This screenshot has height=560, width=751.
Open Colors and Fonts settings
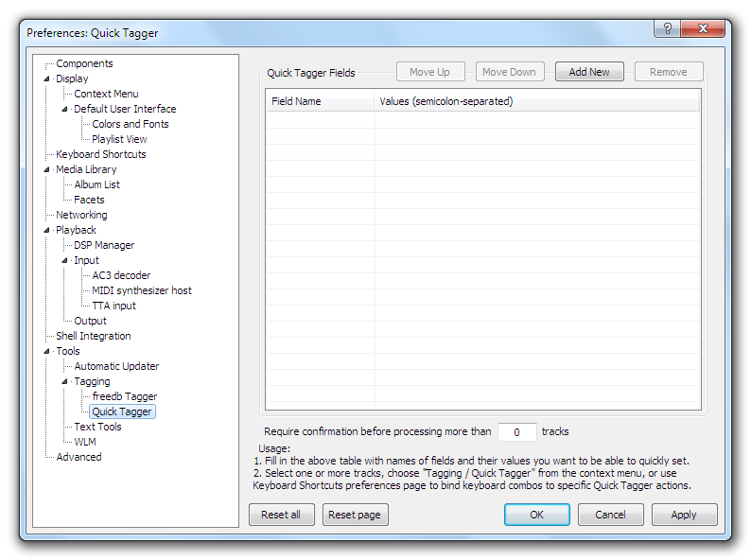point(131,124)
